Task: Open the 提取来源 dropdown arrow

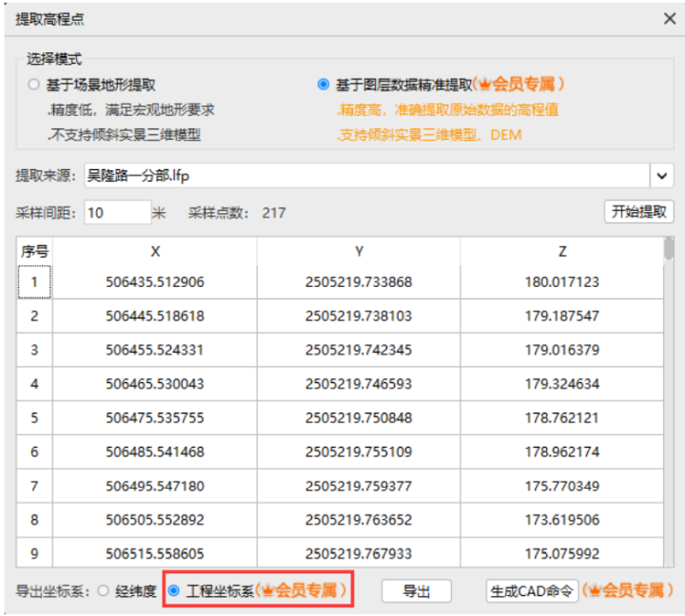Action: click(x=662, y=176)
